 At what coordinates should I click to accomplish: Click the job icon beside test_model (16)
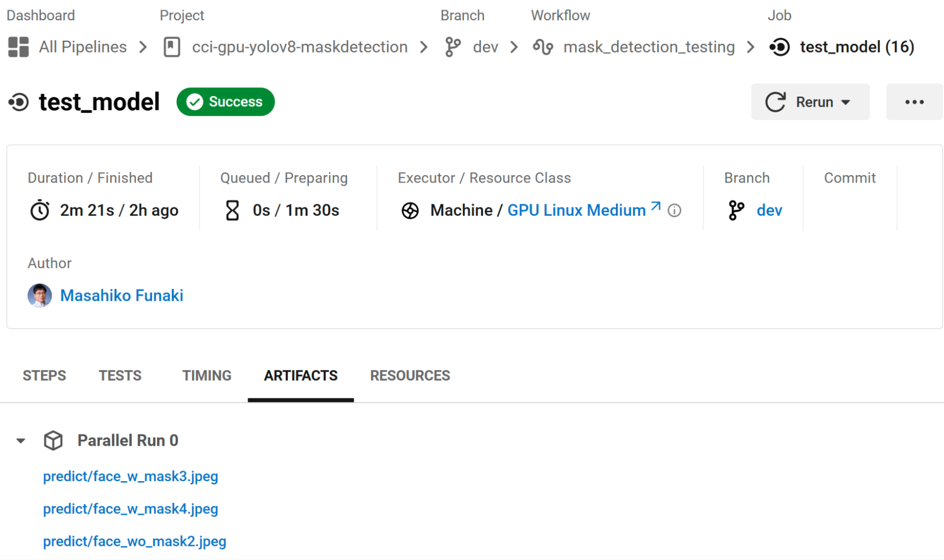click(x=780, y=47)
